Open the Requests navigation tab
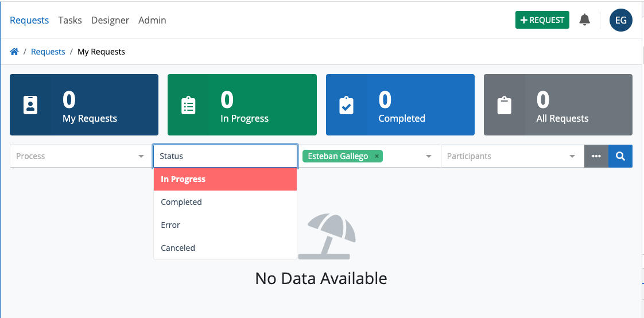This screenshot has height=318, width=644. click(29, 20)
